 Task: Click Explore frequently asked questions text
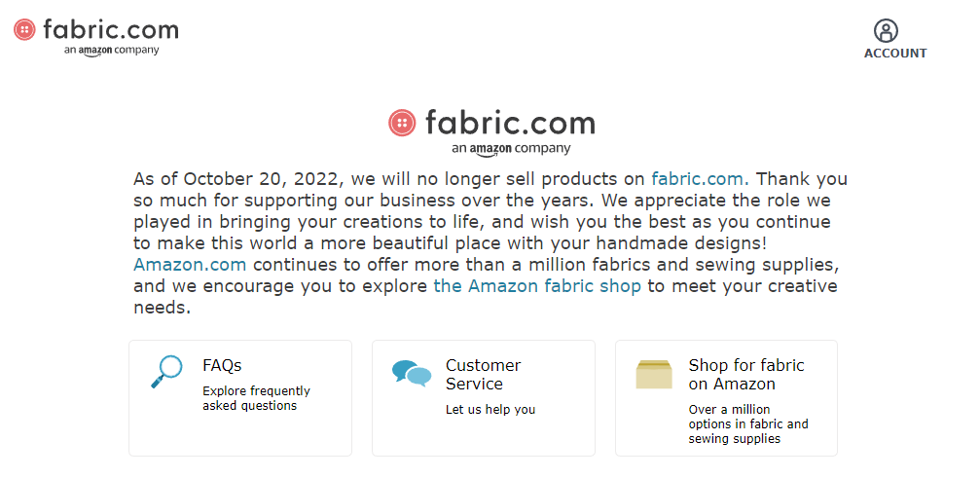pos(256,398)
